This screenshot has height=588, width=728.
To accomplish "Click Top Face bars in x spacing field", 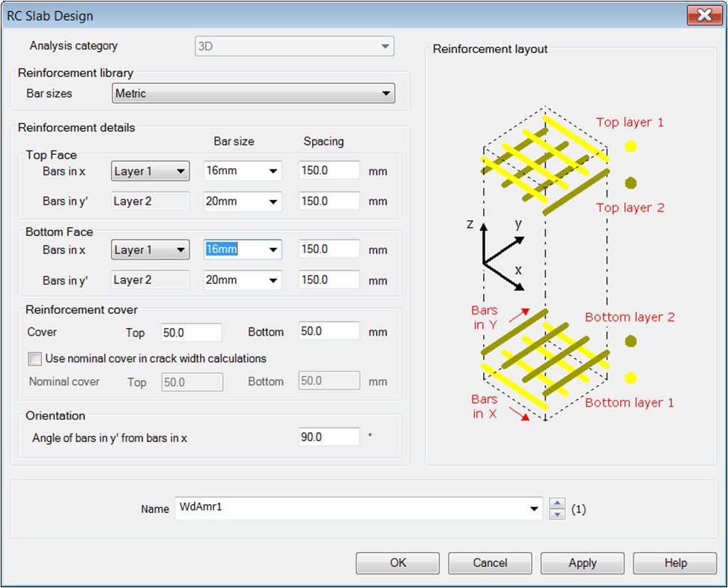I will pos(329,172).
